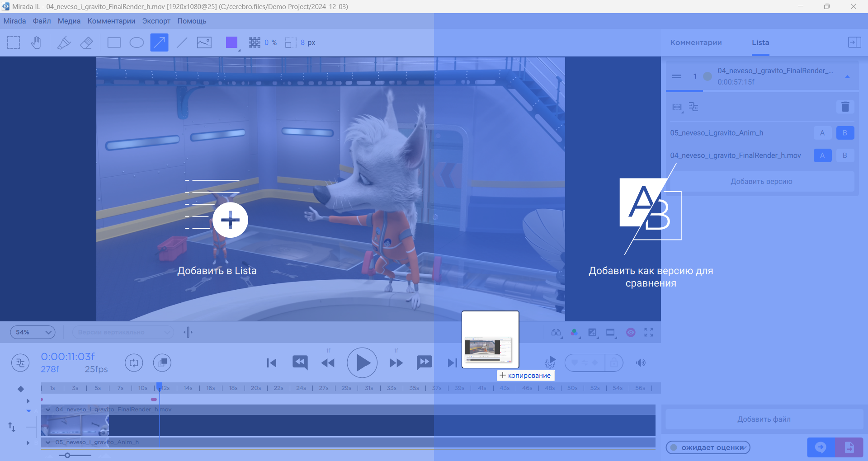
Task: Delete the Lista item with trash icon
Action: coord(845,107)
